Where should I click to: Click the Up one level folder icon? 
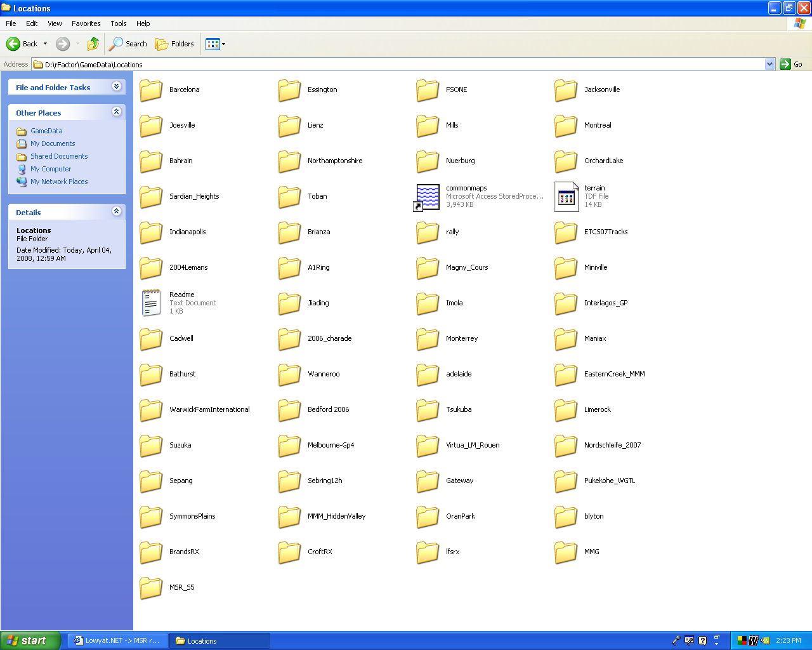coord(93,44)
